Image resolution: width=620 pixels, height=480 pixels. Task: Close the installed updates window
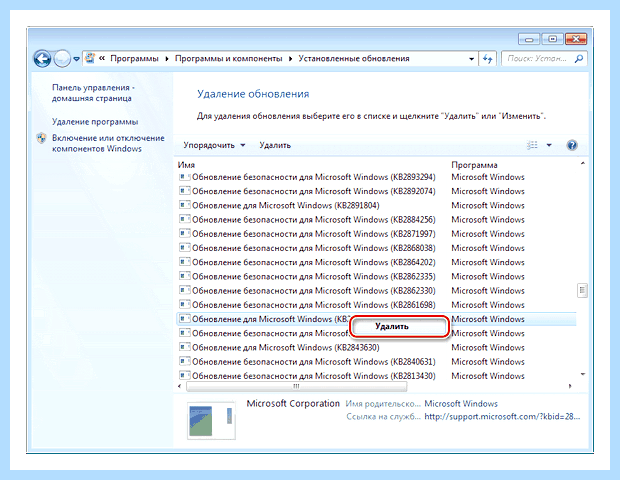[576, 39]
